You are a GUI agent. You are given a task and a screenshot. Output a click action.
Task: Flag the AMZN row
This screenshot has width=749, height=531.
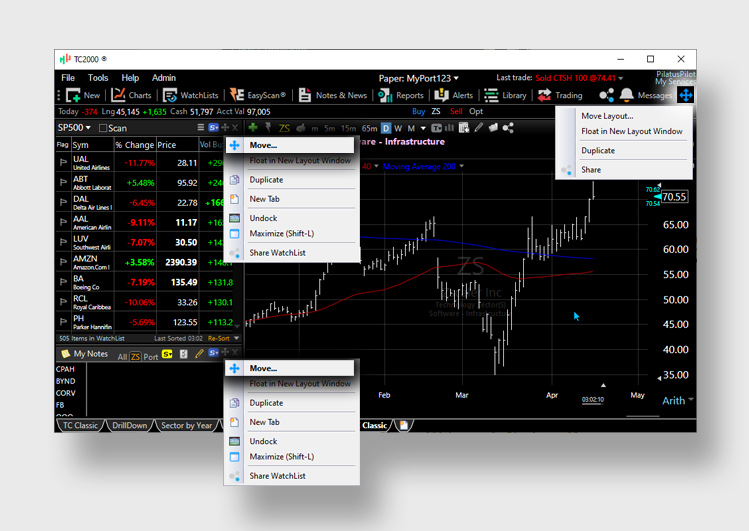pos(63,263)
